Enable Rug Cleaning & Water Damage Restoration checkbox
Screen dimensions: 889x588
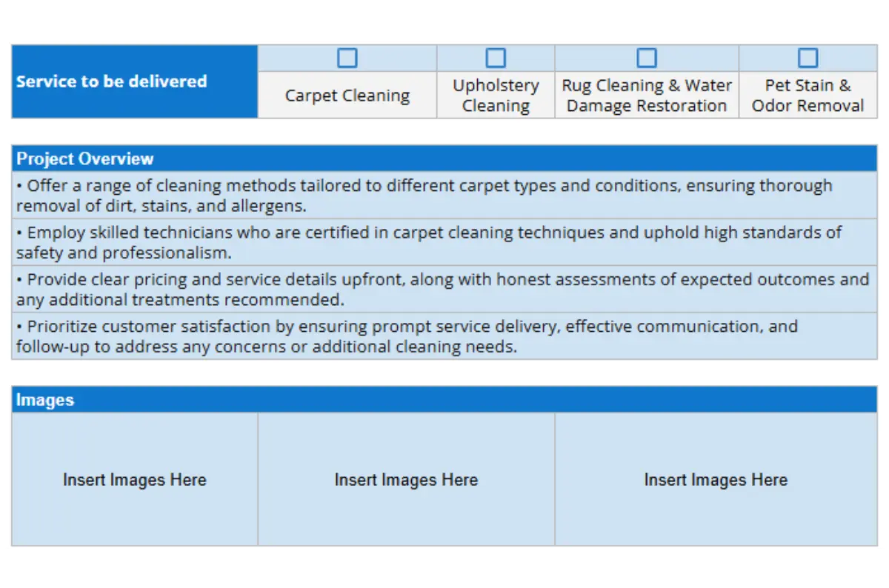pos(647,59)
